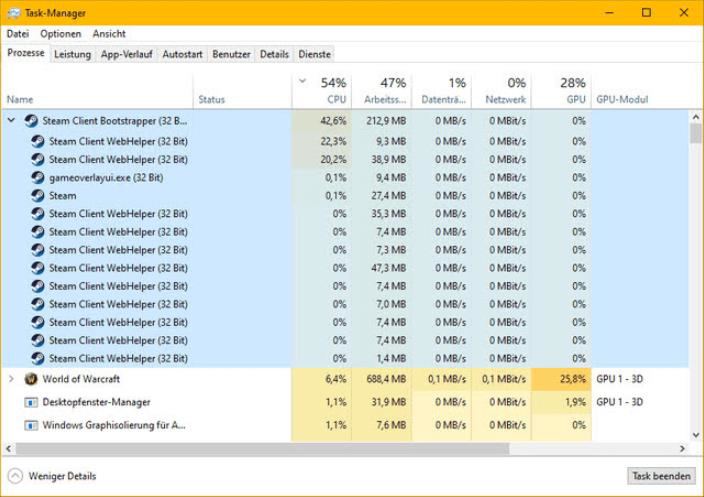
Task: Switch to the App-Verlauf tab
Action: (x=127, y=54)
